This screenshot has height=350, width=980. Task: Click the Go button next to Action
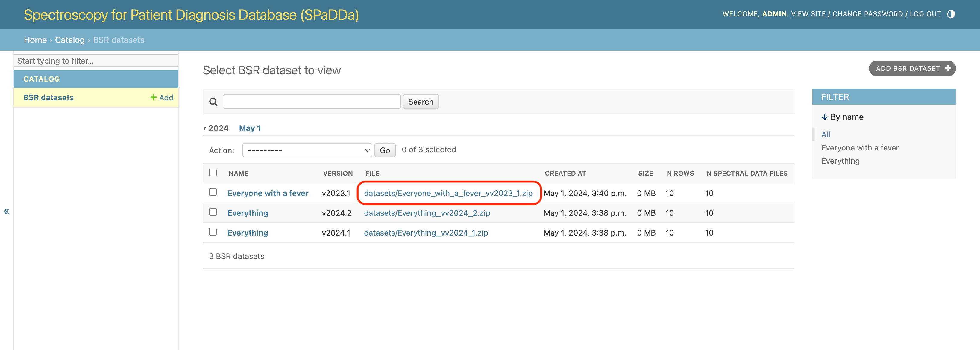pyautogui.click(x=385, y=150)
